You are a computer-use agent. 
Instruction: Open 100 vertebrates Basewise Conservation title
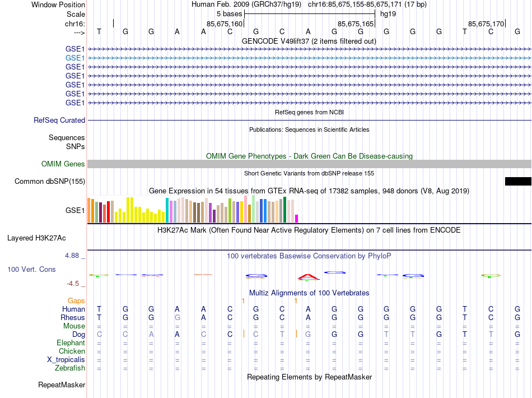(x=309, y=256)
